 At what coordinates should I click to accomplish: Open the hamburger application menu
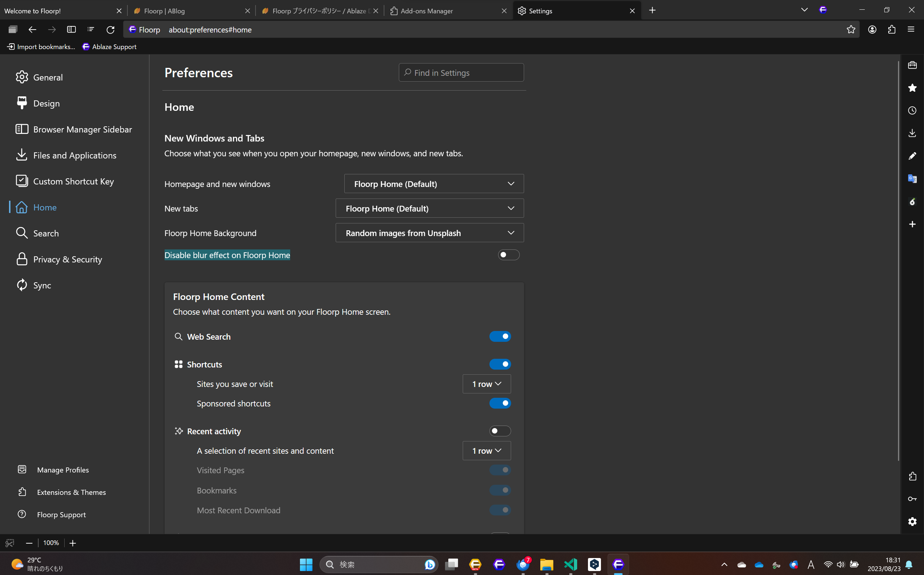pos(911,30)
